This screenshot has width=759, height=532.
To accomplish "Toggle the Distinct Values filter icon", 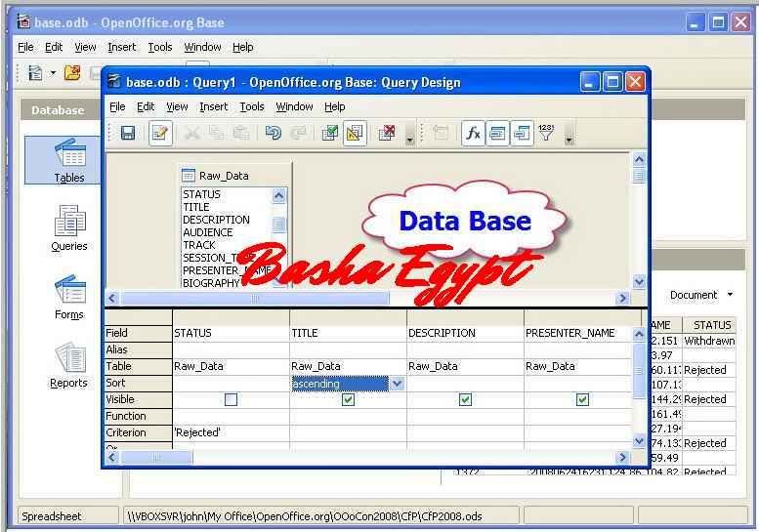I will (546, 133).
